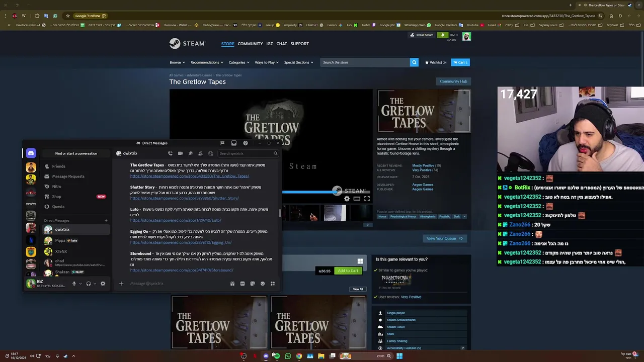Open Steam video player settings gear

(x=347, y=199)
